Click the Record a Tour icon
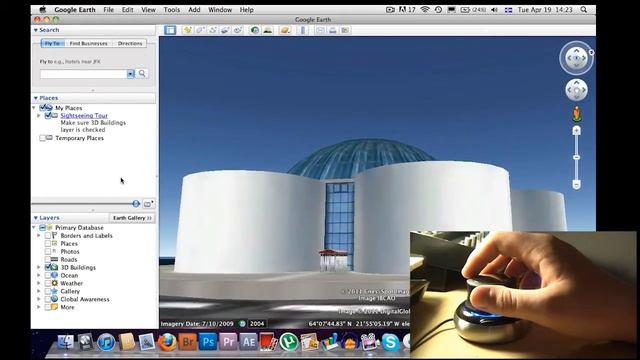Viewport: 640px width, 360px height. point(238,30)
